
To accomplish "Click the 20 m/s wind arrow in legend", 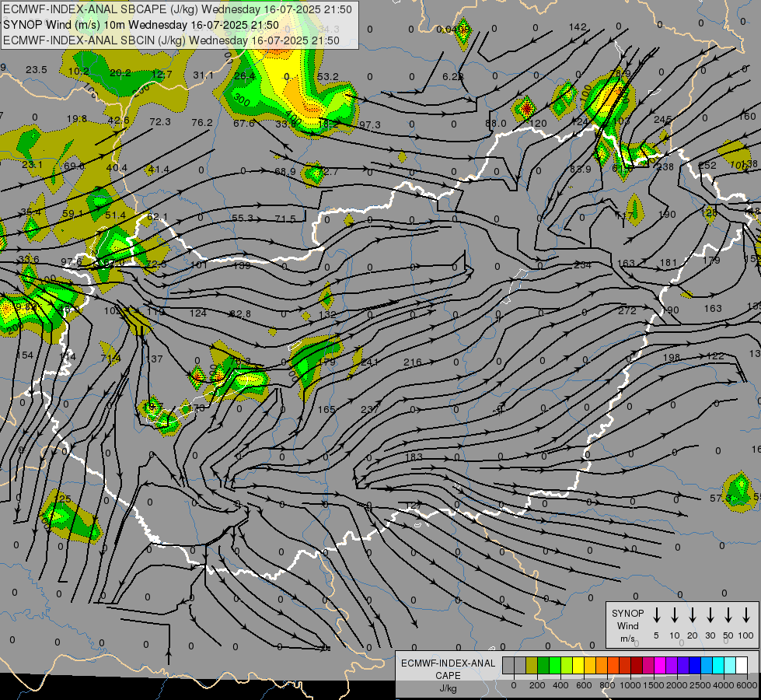I will 693,615.
